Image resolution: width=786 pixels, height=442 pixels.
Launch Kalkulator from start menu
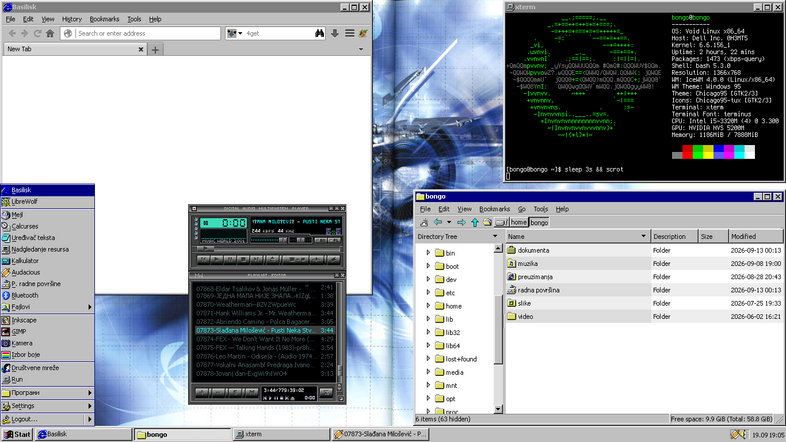pyautogui.click(x=47, y=261)
